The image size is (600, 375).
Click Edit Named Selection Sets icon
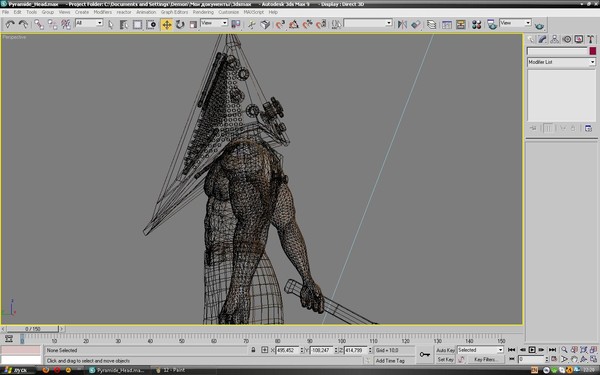336,24
